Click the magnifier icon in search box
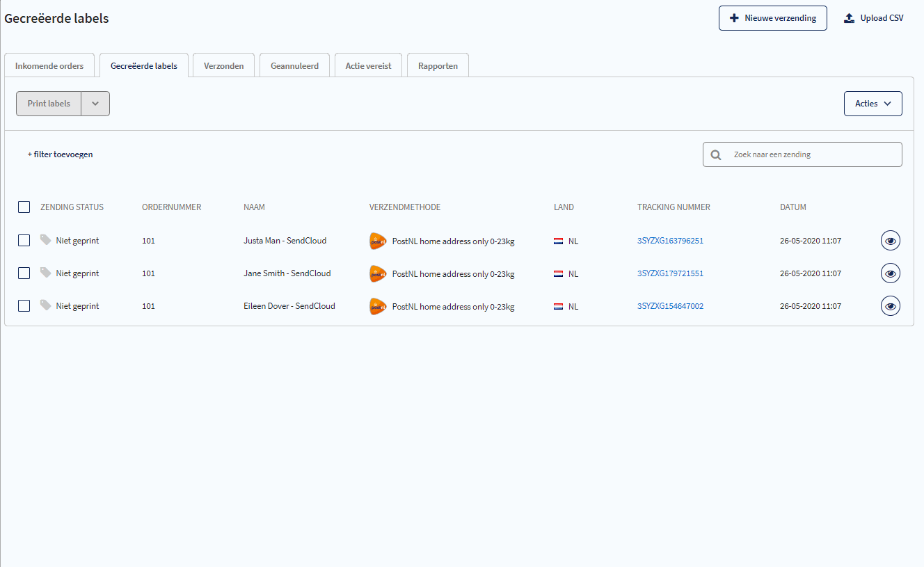924x567 pixels. [716, 154]
